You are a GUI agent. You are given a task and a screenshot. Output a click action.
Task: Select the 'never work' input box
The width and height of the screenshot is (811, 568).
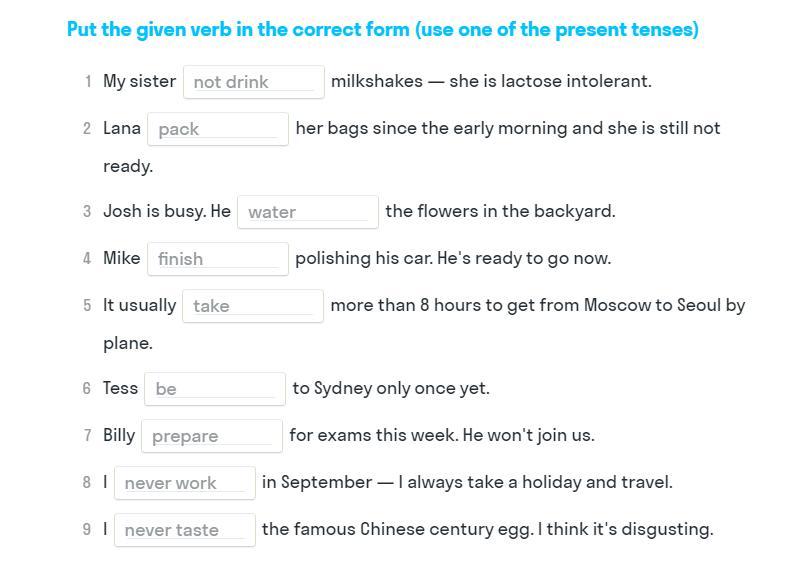184,483
